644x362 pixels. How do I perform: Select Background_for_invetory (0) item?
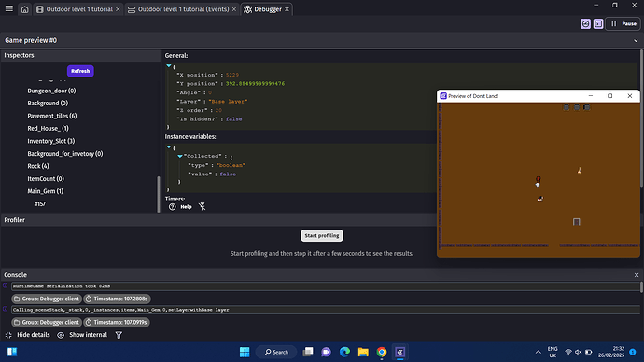[x=65, y=154]
